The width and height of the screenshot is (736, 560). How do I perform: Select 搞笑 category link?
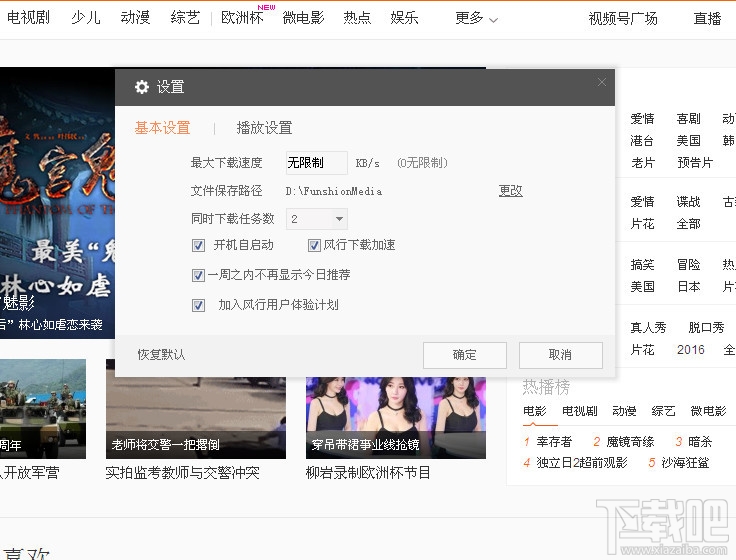(x=642, y=264)
